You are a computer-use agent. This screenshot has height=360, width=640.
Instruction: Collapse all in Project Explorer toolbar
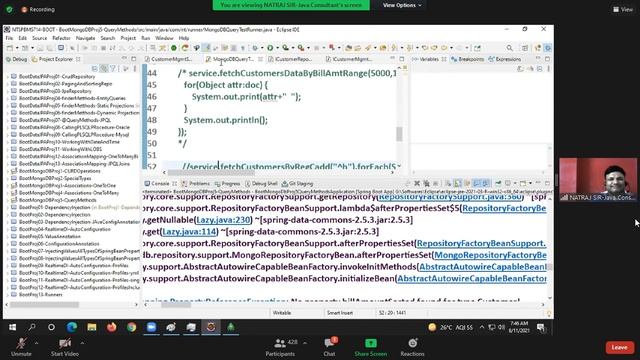pos(95,69)
